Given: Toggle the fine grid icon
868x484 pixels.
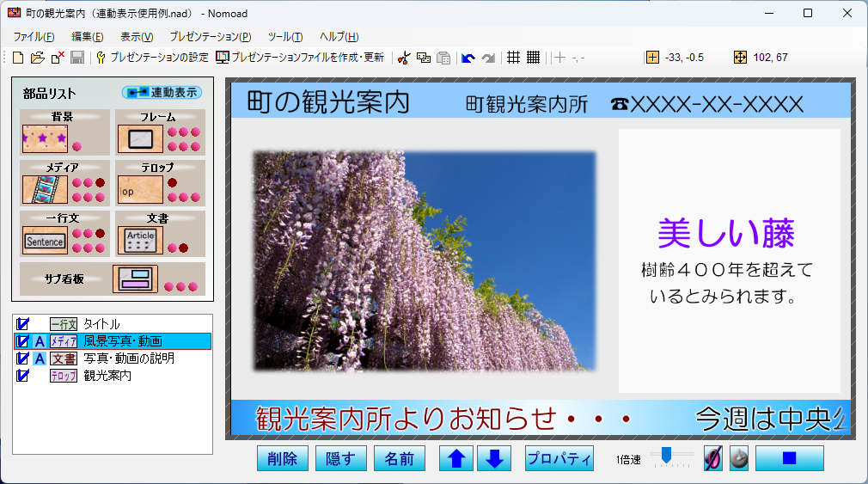Looking at the screenshot, I should [x=533, y=57].
